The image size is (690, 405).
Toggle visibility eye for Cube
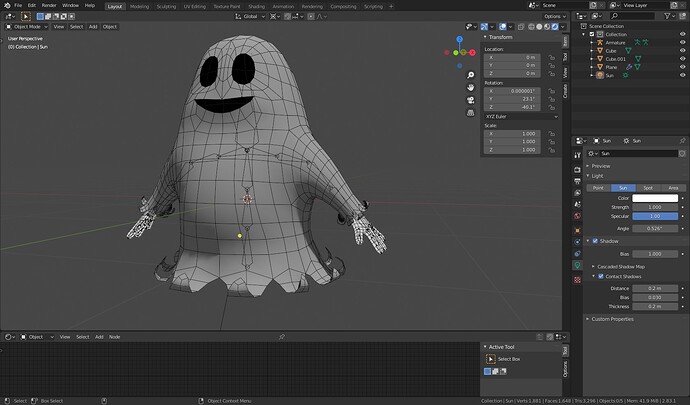coord(683,51)
